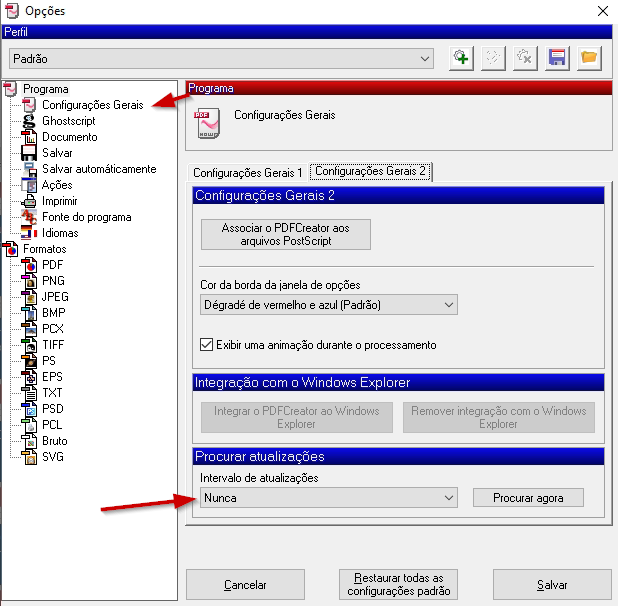Click the Cancelar button
The width and height of the screenshot is (618, 606).
click(245, 585)
